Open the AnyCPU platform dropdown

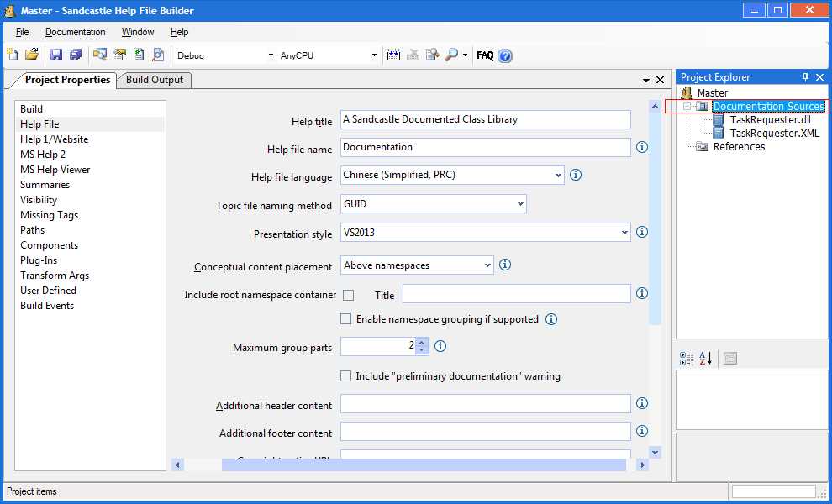(374, 55)
